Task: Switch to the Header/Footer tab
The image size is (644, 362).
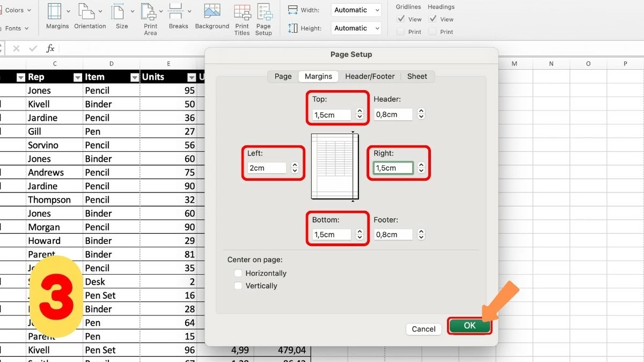Action: pos(370,76)
